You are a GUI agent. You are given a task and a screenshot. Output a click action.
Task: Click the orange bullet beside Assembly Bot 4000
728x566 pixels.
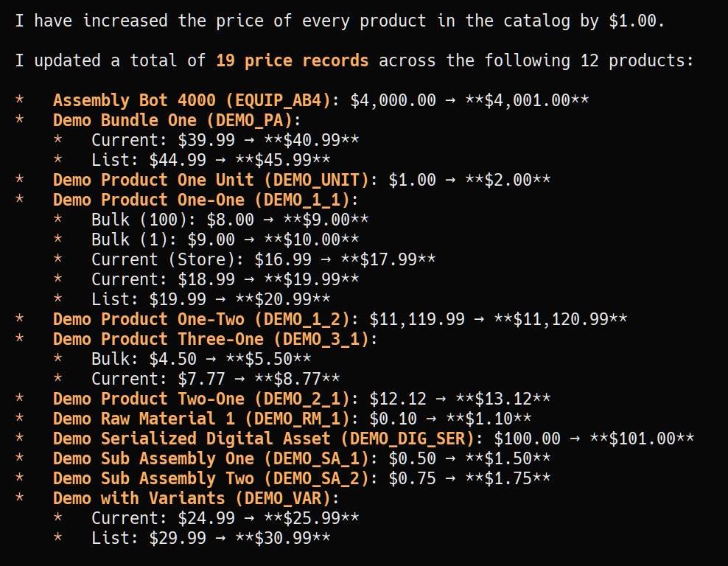(x=19, y=100)
